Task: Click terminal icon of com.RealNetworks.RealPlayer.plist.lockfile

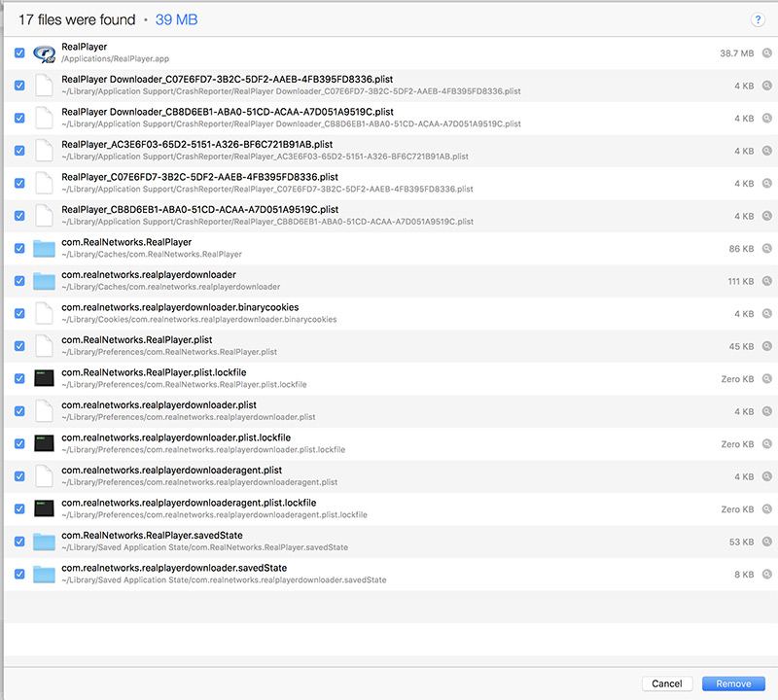Action: click(x=44, y=378)
